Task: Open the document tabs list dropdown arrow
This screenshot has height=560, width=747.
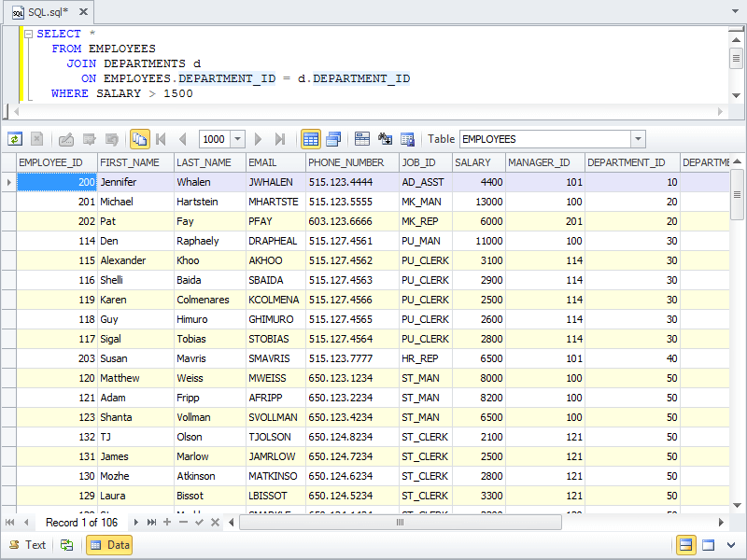Action: (735, 11)
